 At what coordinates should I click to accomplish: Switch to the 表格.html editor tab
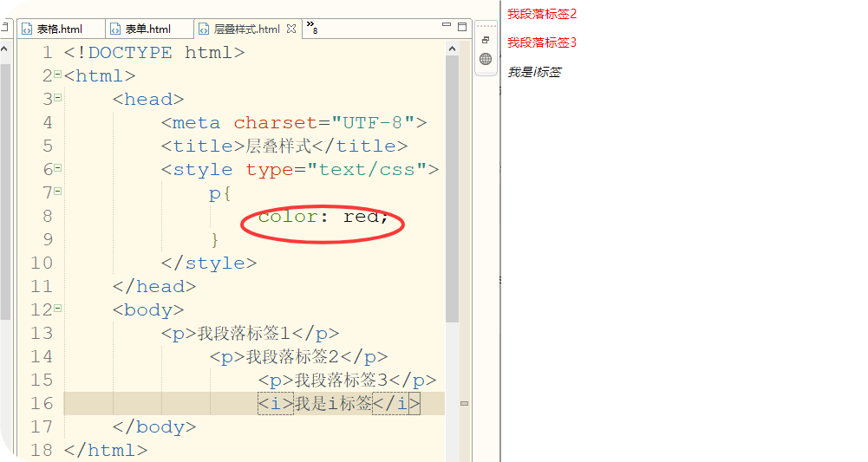click(61, 29)
